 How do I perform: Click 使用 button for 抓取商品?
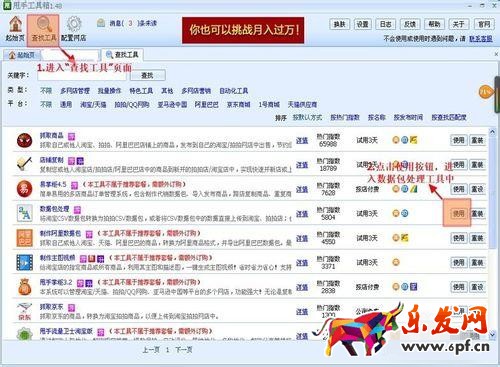(x=458, y=140)
